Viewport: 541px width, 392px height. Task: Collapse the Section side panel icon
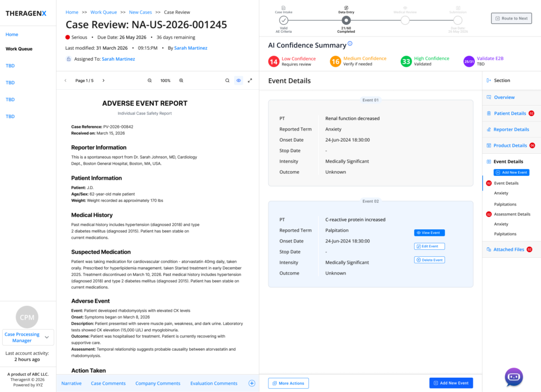[489, 80]
